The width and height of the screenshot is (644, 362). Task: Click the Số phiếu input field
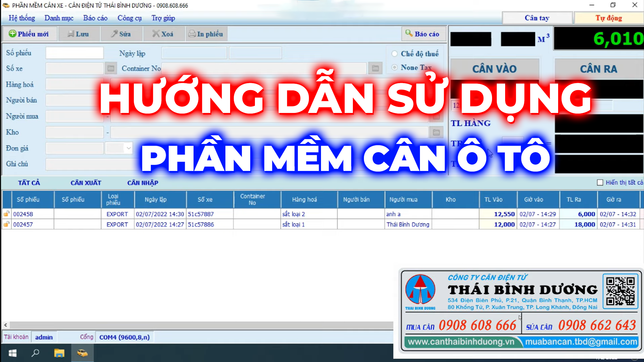tap(75, 53)
